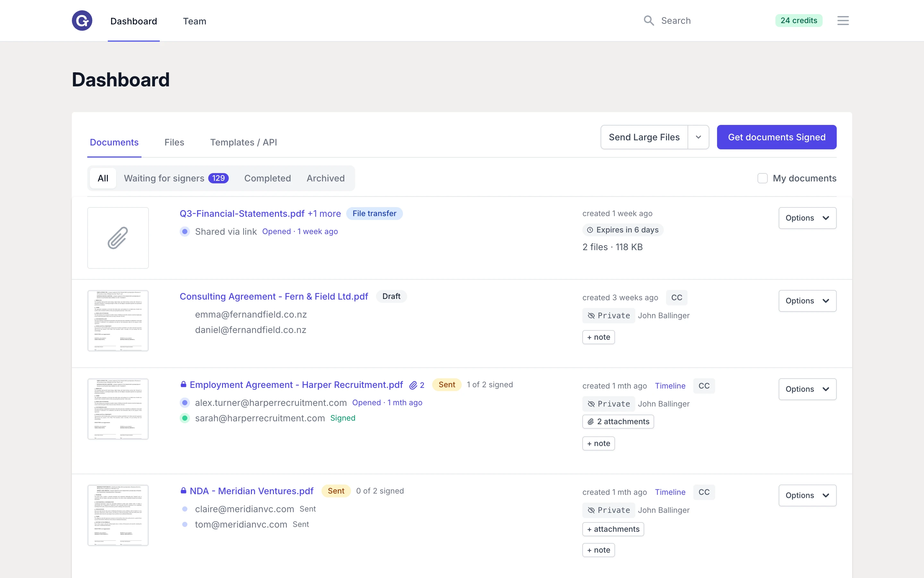The width and height of the screenshot is (924, 578).
Task: Click CC button for Consulting Agreement
Action: (x=677, y=297)
